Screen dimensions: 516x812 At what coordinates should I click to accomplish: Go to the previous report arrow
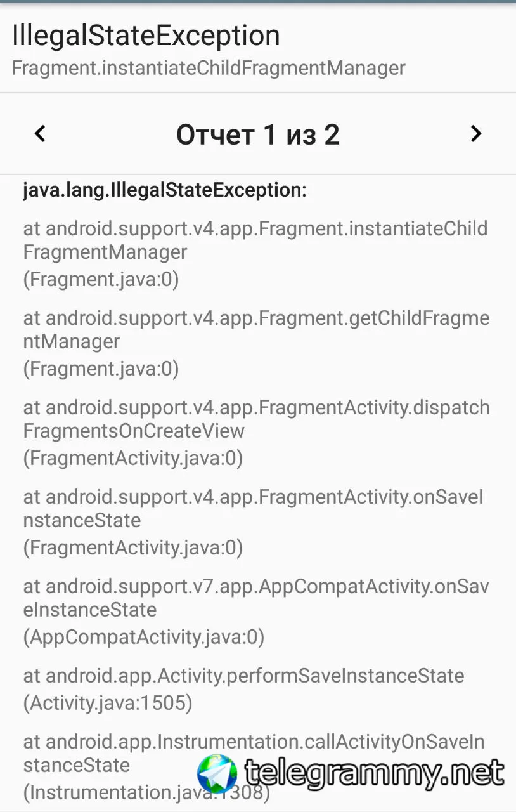(40, 134)
